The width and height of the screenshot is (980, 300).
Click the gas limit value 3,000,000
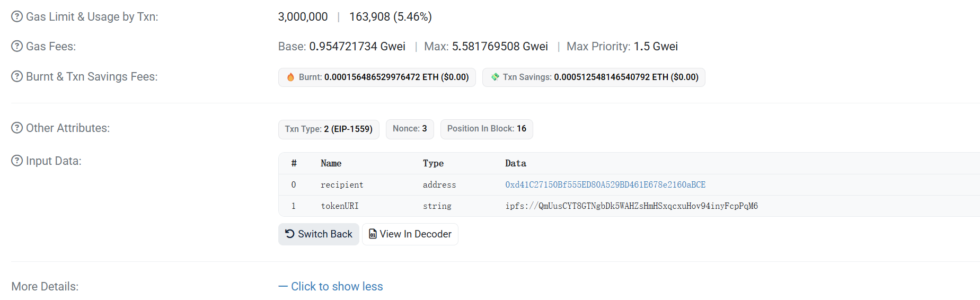point(303,16)
